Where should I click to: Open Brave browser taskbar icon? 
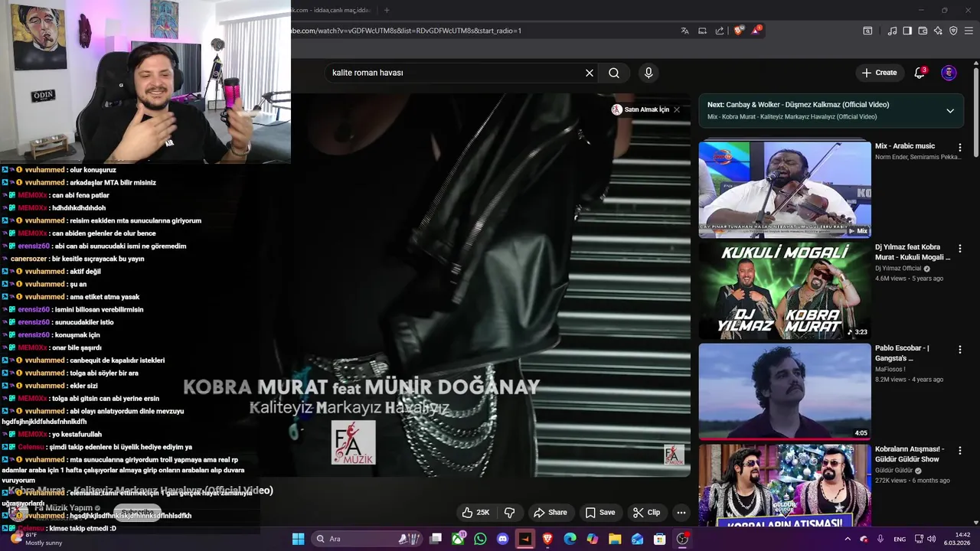(x=547, y=539)
